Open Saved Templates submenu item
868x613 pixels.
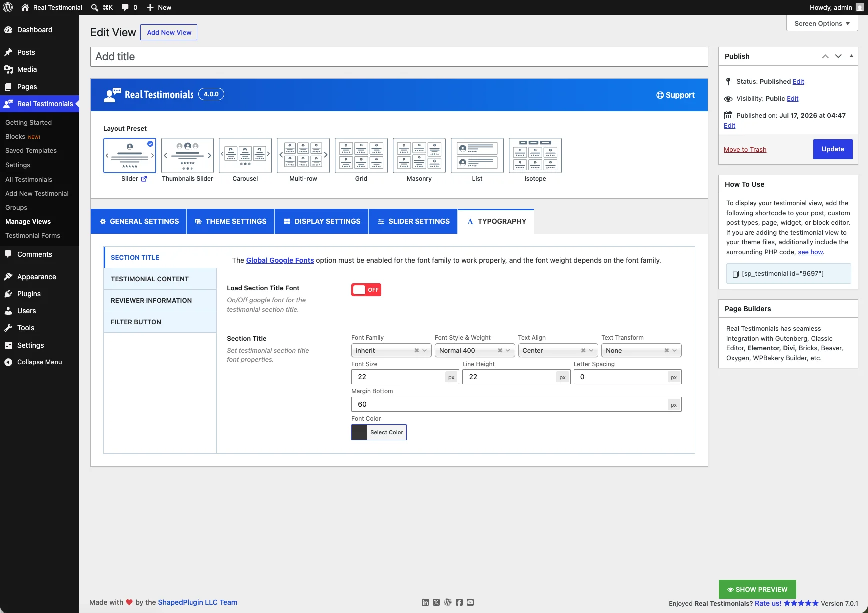[31, 151]
